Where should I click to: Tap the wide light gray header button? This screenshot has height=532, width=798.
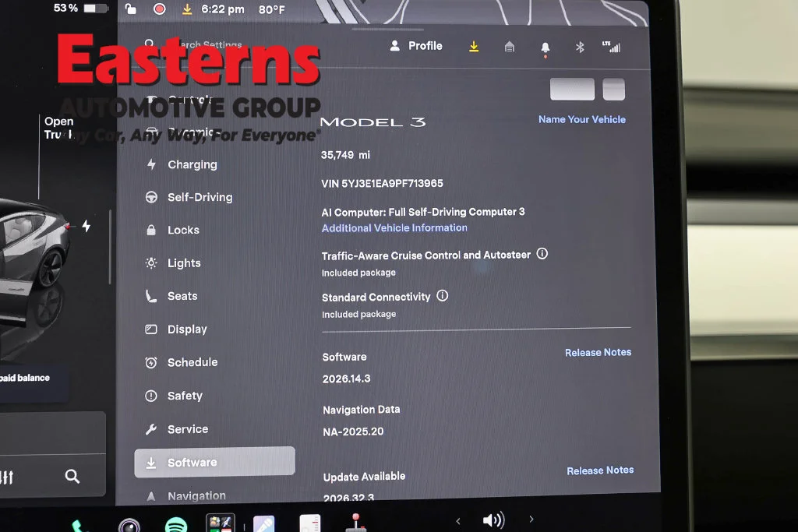point(572,89)
